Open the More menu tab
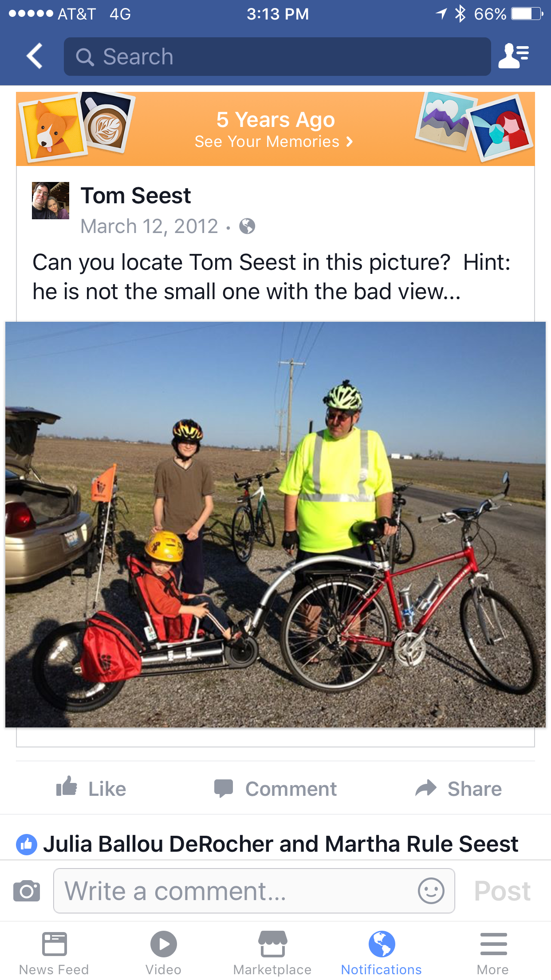The width and height of the screenshot is (551, 980). (493, 952)
